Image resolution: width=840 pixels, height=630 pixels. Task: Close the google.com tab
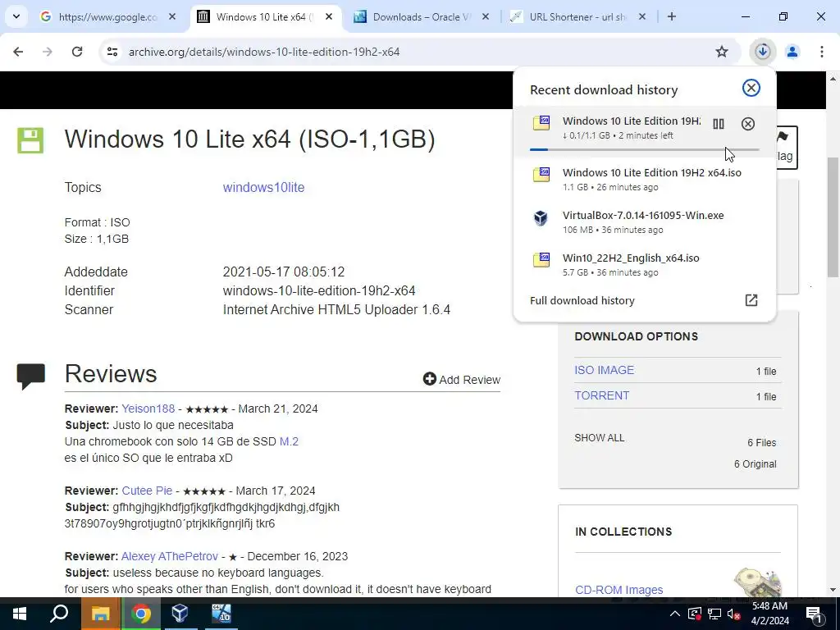pyautogui.click(x=172, y=16)
